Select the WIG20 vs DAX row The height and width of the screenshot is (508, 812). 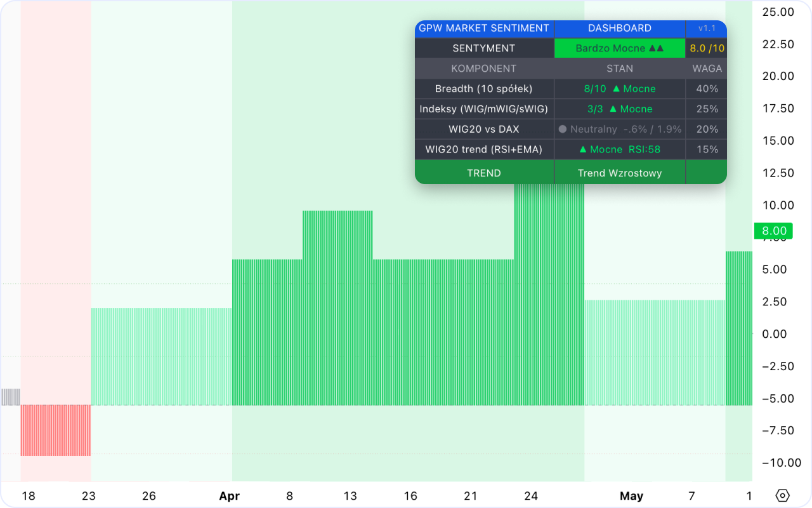point(571,130)
